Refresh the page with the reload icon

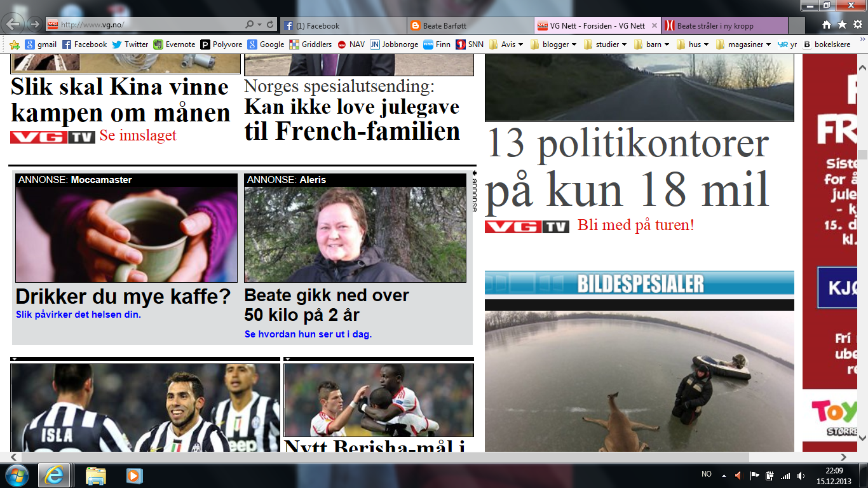point(271,25)
